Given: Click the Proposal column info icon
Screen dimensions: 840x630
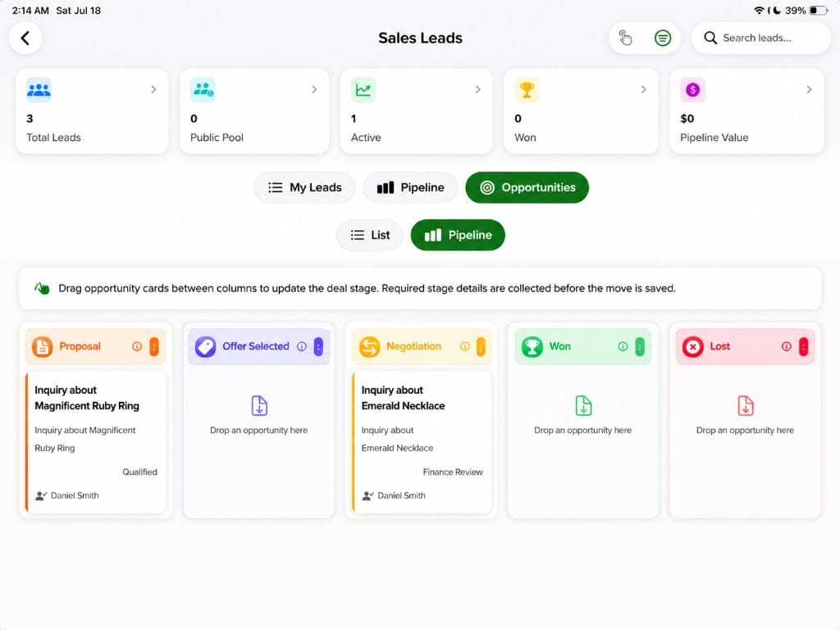Looking at the screenshot, I should tap(137, 347).
